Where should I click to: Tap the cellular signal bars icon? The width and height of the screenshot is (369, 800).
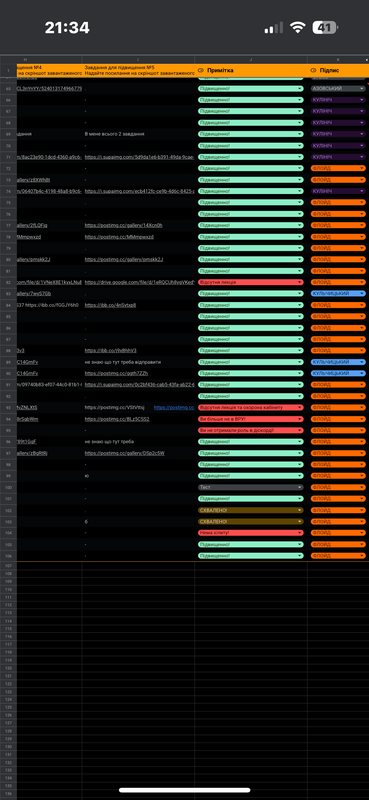pos(274,28)
